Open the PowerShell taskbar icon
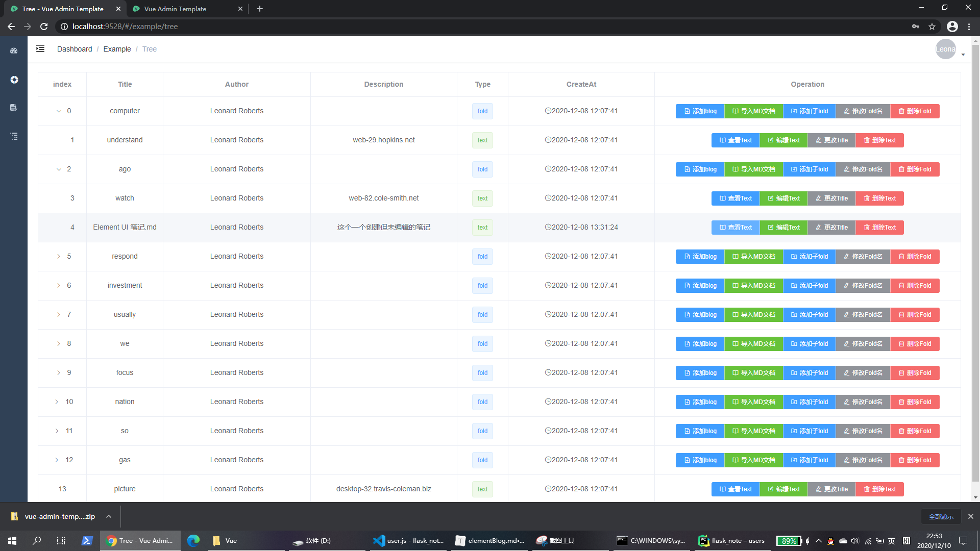Viewport: 980px width, 551px height. 87,541
